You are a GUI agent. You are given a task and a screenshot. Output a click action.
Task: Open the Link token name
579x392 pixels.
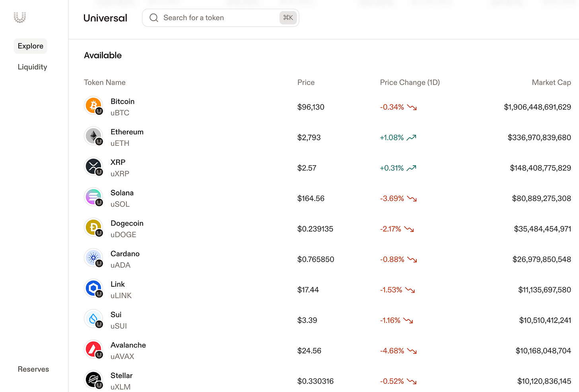(x=117, y=284)
